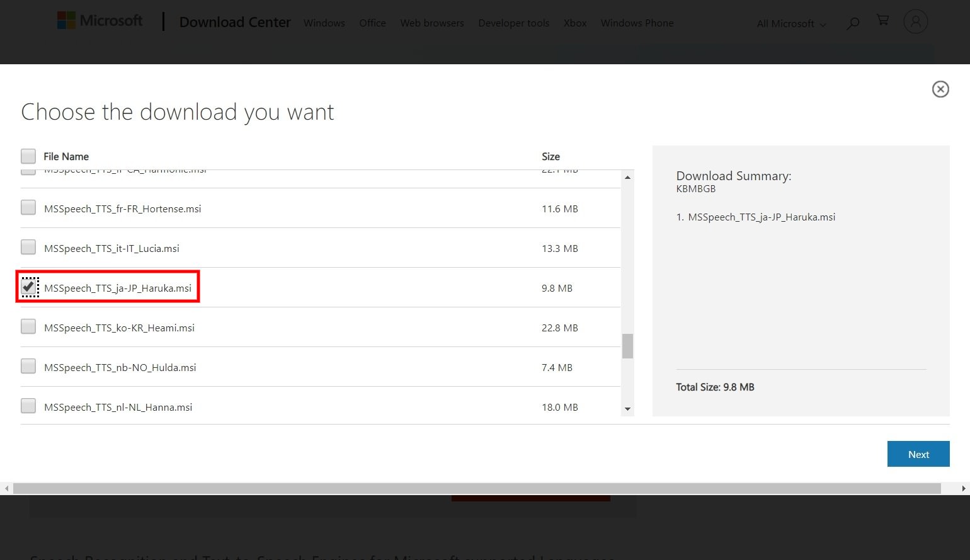Open the Developer tools menu item
Image resolution: width=970 pixels, height=560 pixels.
(x=513, y=23)
